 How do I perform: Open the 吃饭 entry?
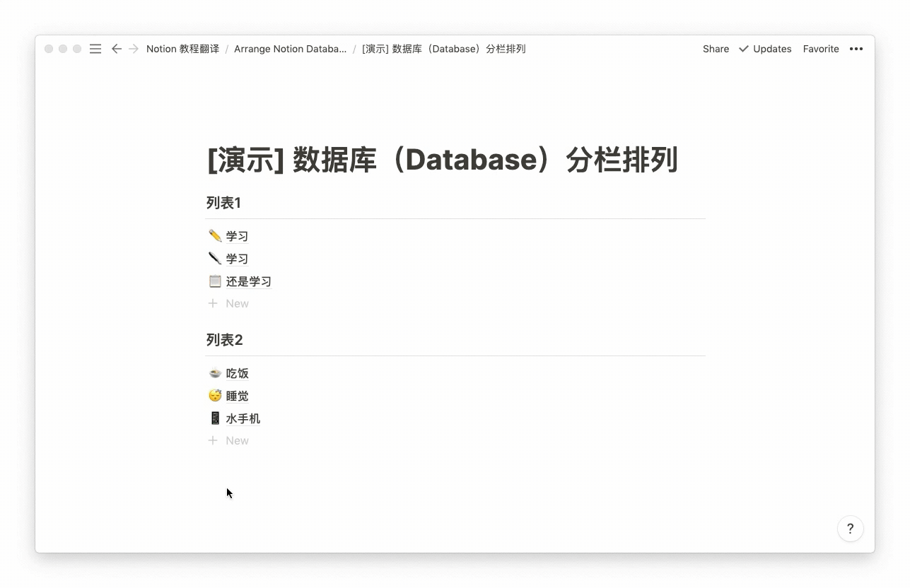click(238, 374)
